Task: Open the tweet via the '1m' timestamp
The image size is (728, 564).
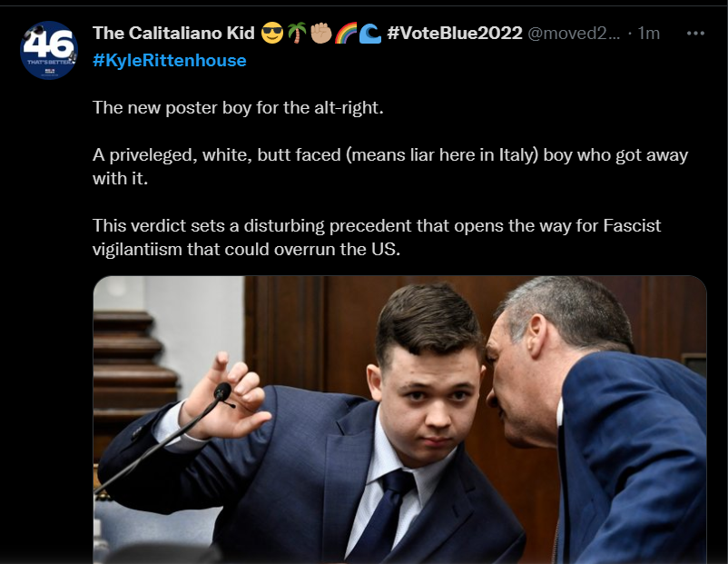Action: 649,33
